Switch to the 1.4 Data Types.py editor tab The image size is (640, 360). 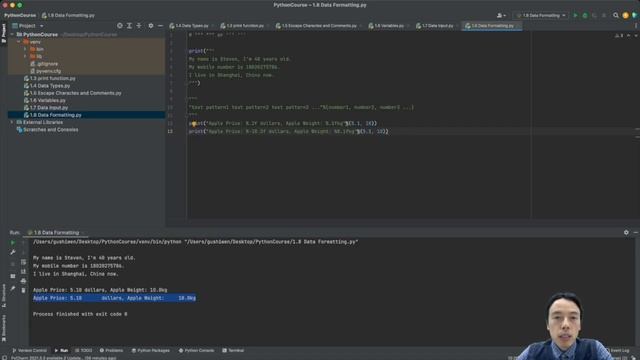click(x=191, y=26)
